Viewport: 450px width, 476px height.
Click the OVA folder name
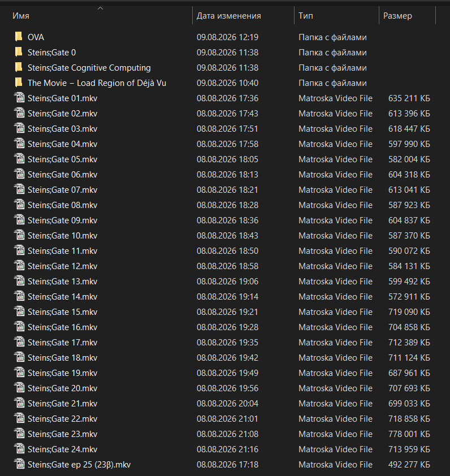point(36,37)
